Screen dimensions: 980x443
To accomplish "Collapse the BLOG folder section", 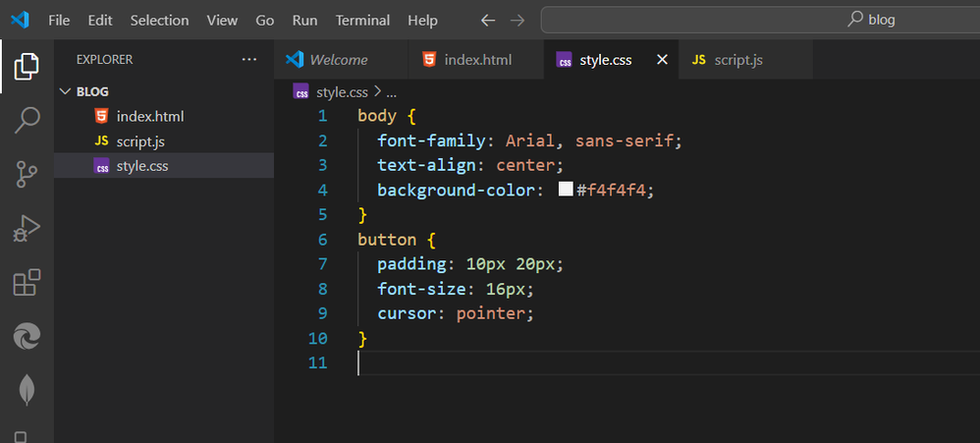I will [67, 91].
